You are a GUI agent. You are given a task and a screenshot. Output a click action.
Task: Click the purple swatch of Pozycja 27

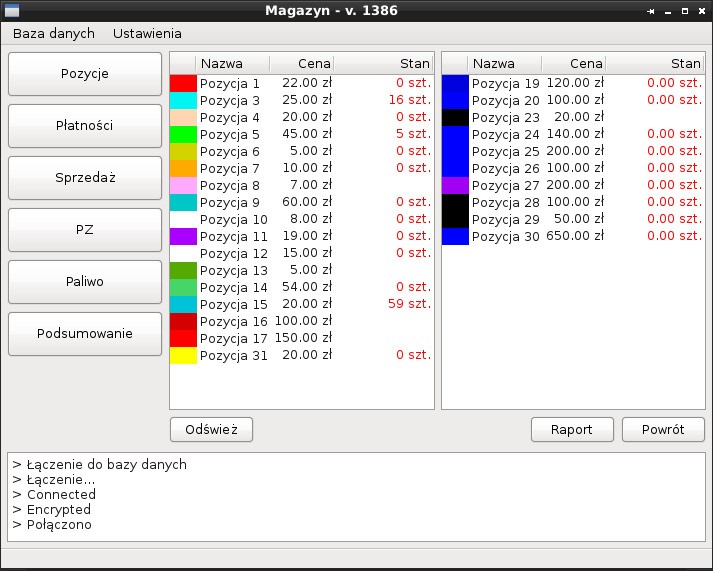(x=455, y=185)
